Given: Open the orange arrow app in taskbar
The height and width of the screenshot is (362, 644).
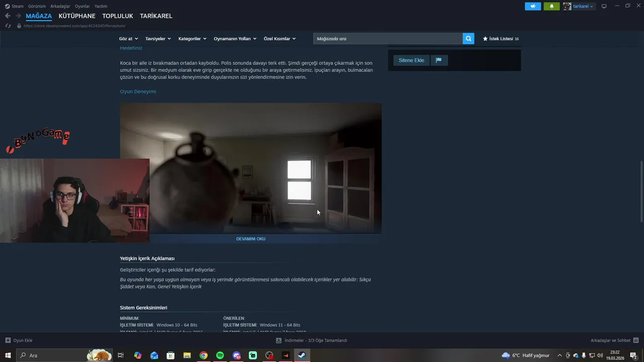Looking at the screenshot, I should [286, 355].
